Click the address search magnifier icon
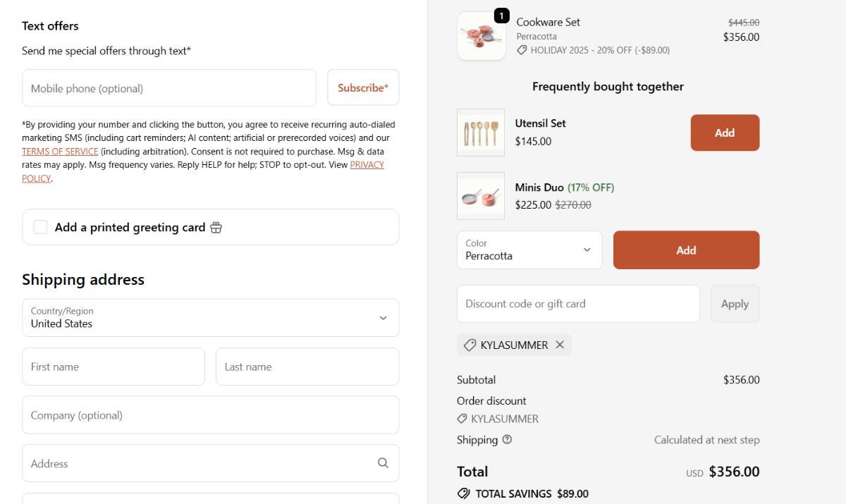Screen dimensions: 846x504 point(383,463)
